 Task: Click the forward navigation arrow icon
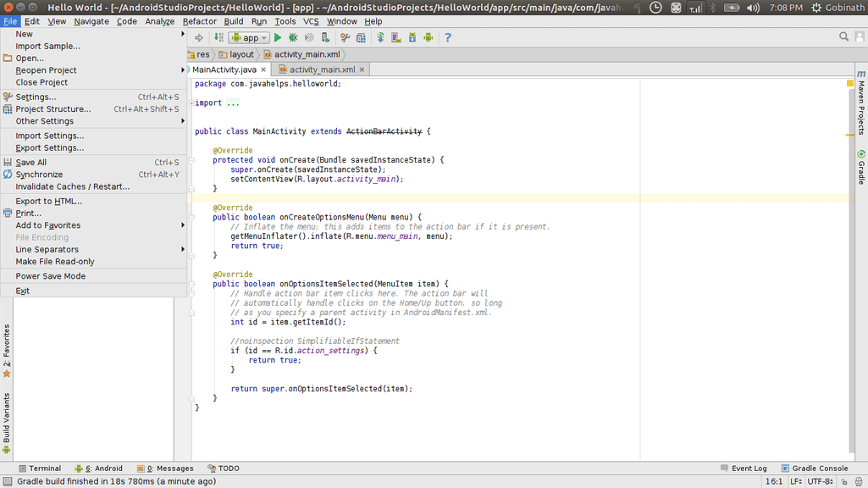[x=199, y=37]
